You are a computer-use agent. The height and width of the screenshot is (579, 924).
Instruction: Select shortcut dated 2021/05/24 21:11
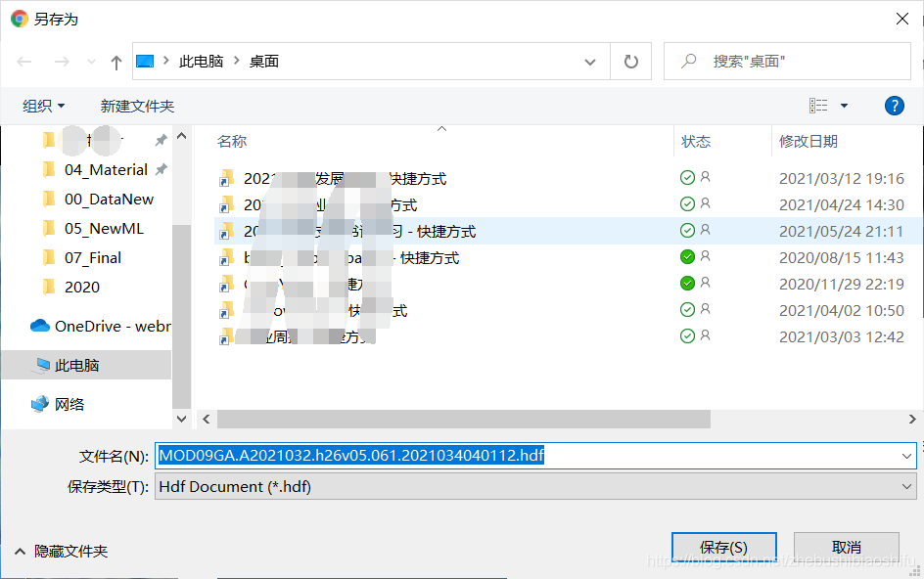(x=562, y=231)
